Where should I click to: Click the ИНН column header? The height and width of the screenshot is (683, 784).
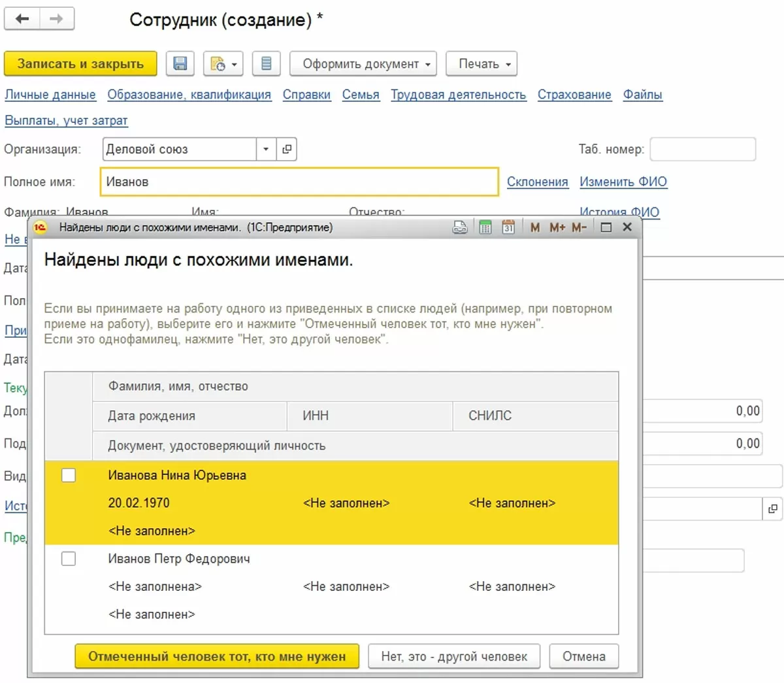tap(370, 416)
